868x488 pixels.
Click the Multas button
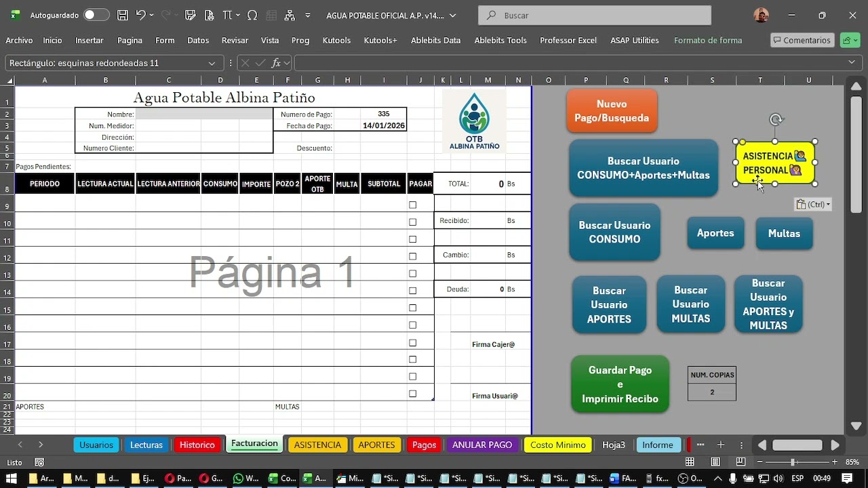tap(784, 233)
